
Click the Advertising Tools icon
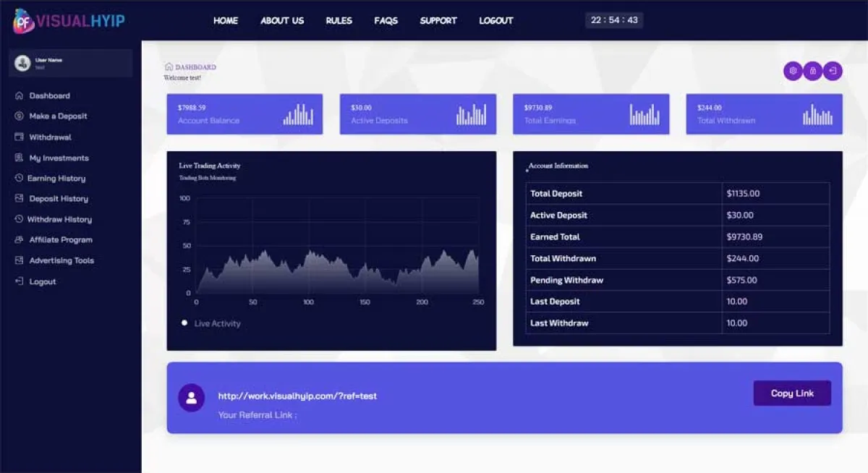click(20, 260)
